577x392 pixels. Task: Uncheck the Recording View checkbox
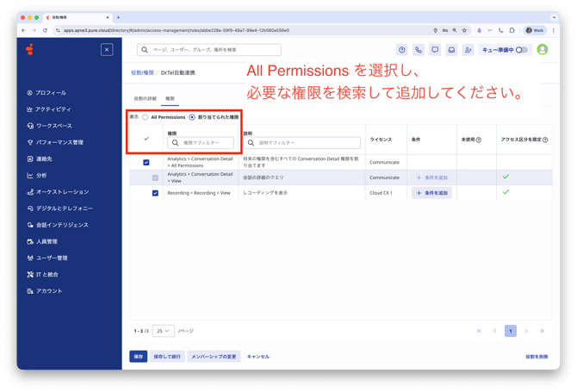point(155,193)
